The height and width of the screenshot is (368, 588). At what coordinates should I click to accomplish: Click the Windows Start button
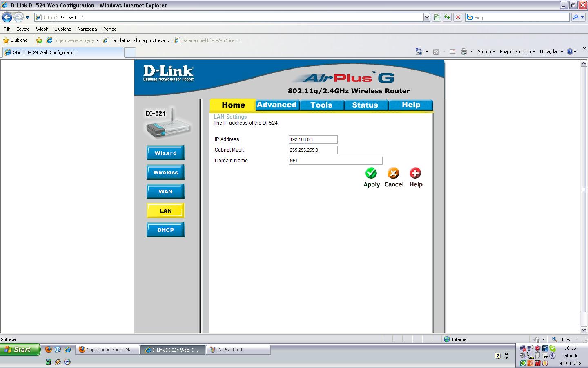tap(20, 350)
